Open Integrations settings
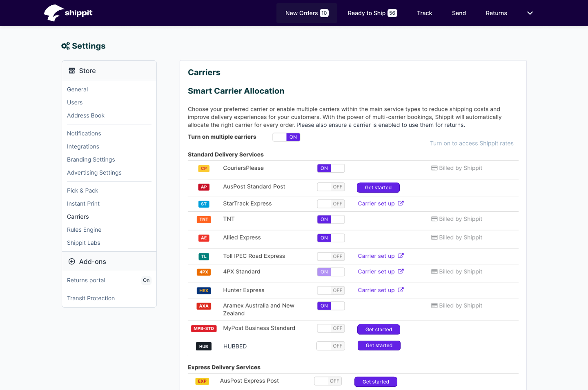This screenshot has height=390, width=588. pyautogui.click(x=83, y=146)
